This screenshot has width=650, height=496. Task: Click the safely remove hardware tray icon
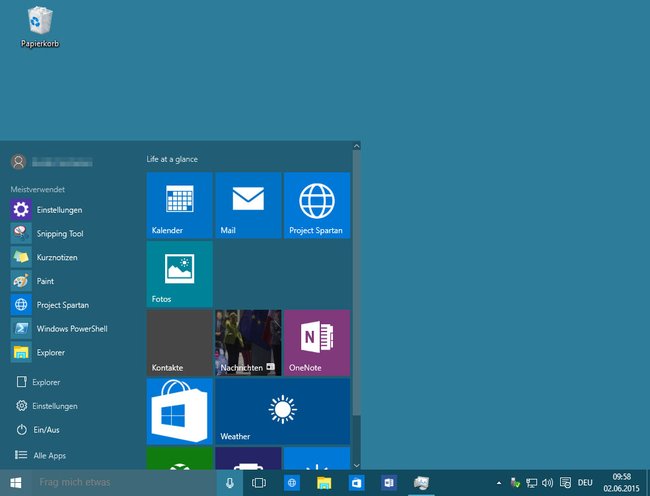(515, 483)
